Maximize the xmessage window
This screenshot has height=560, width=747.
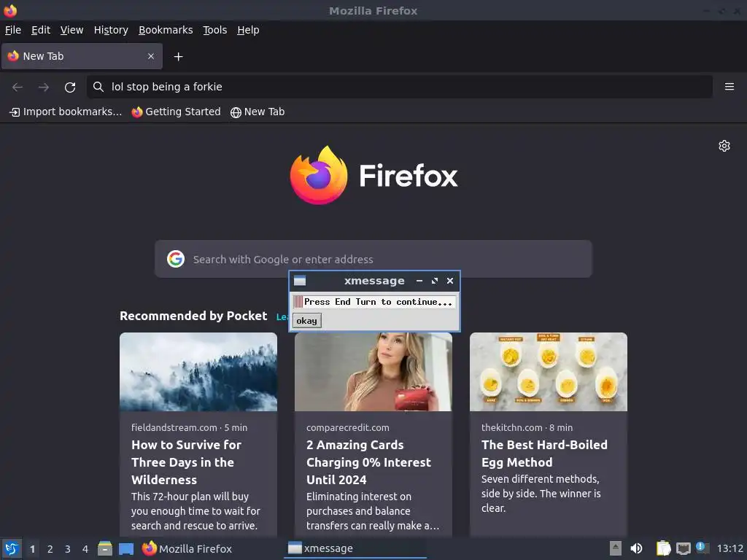435,281
